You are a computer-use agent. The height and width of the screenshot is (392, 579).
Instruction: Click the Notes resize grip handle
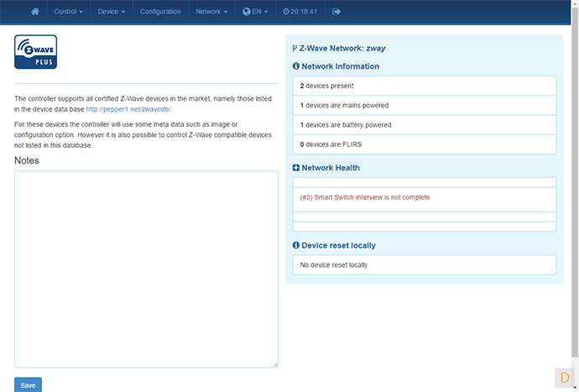pos(275,365)
